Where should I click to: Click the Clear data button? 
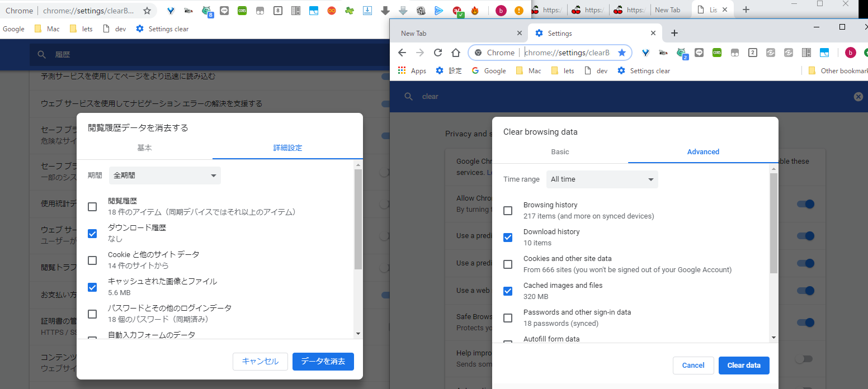pyautogui.click(x=743, y=366)
